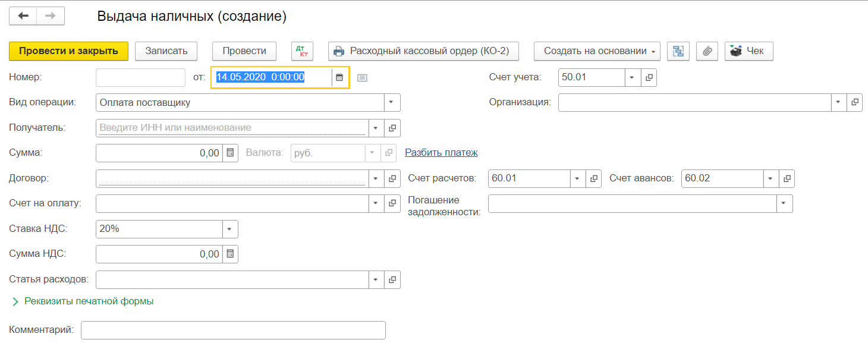The height and width of the screenshot is (349, 868).
Task: Click the Сумма НДС amount field
Action: click(159, 254)
